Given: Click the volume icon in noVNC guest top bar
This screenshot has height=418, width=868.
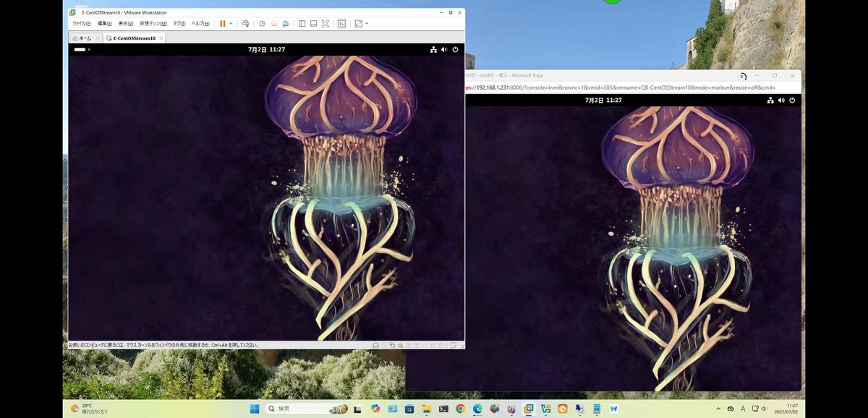Looking at the screenshot, I should [781, 100].
